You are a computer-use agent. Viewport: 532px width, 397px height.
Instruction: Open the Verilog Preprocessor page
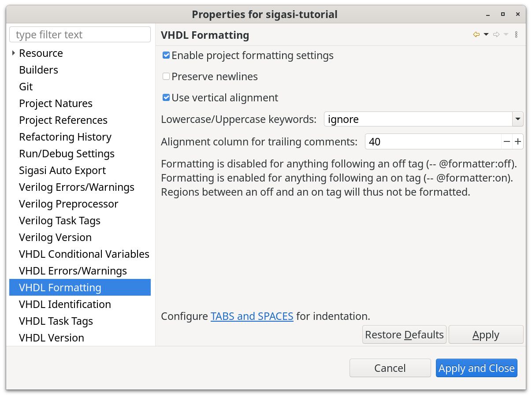[68, 204]
